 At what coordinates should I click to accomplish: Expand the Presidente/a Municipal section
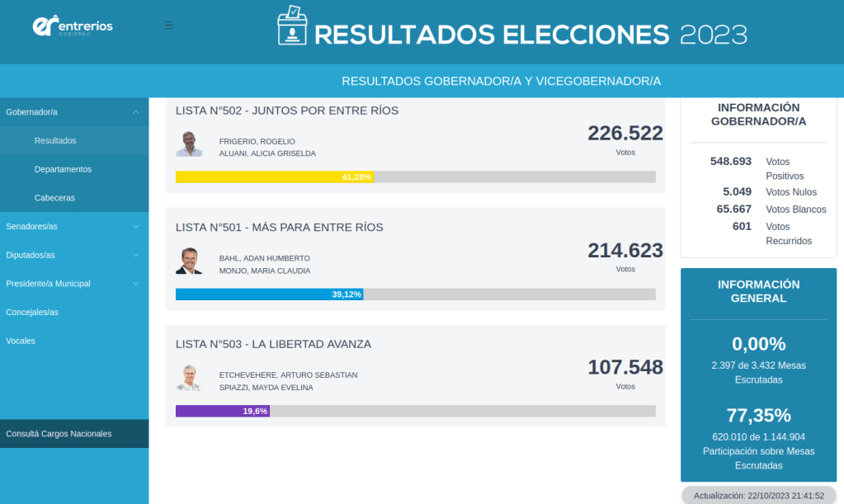tap(135, 284)
